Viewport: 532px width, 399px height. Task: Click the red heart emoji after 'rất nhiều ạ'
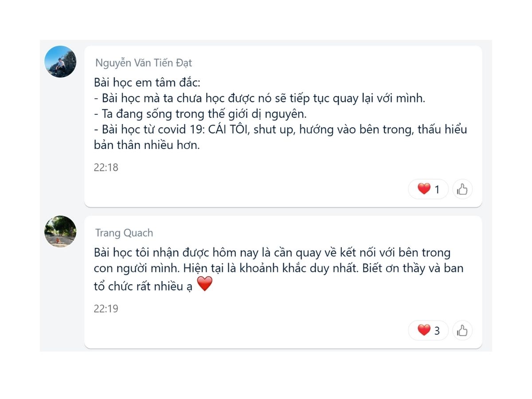tap(205, 284)
